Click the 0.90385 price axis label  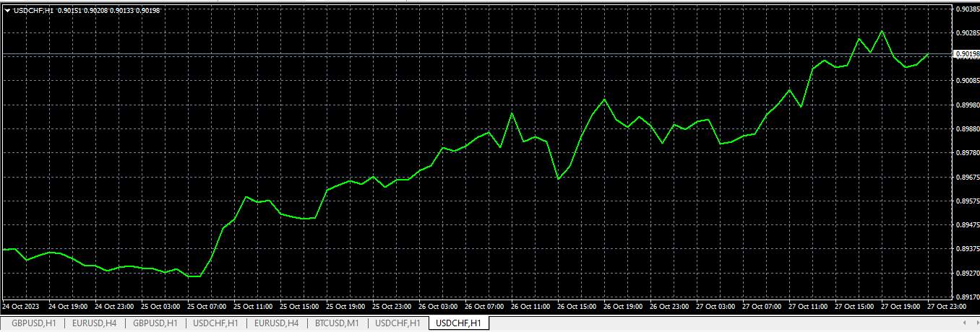click(x=967, y=9)
